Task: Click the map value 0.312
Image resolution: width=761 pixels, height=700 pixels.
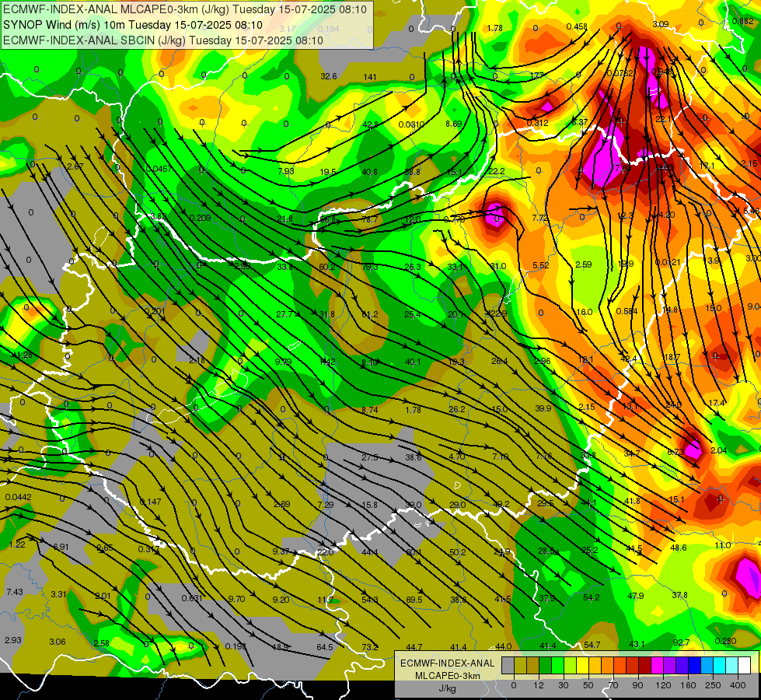Action: point(537,123)
